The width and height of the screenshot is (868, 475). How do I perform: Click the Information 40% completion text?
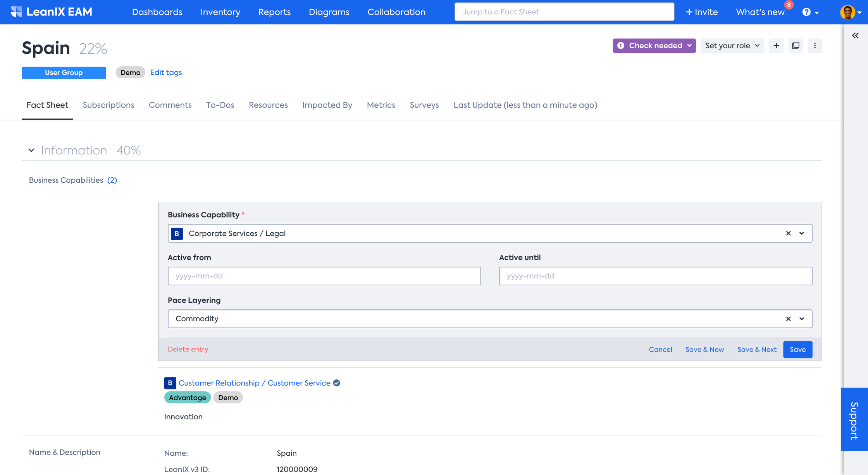129,150
